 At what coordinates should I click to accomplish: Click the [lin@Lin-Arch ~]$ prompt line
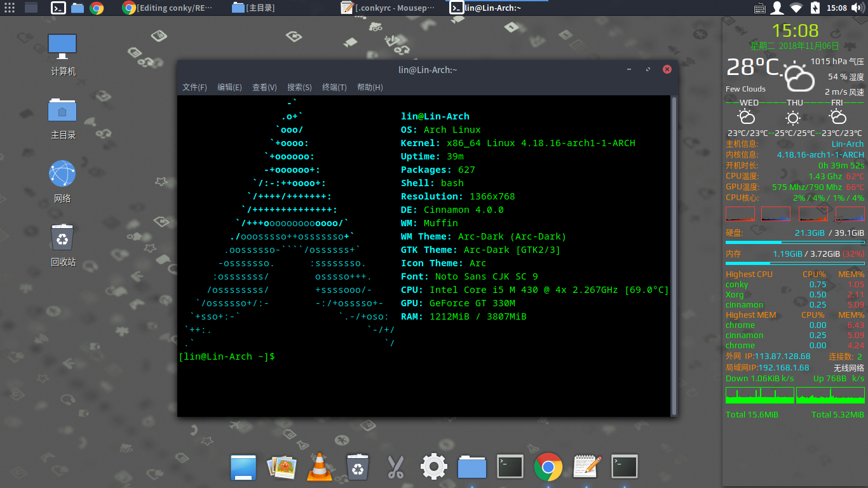227,356
